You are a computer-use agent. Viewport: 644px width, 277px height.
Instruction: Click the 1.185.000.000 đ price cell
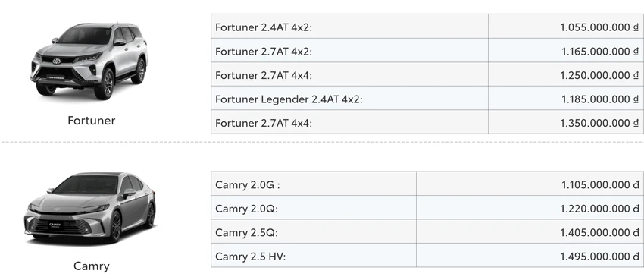(x=566, y=99)
